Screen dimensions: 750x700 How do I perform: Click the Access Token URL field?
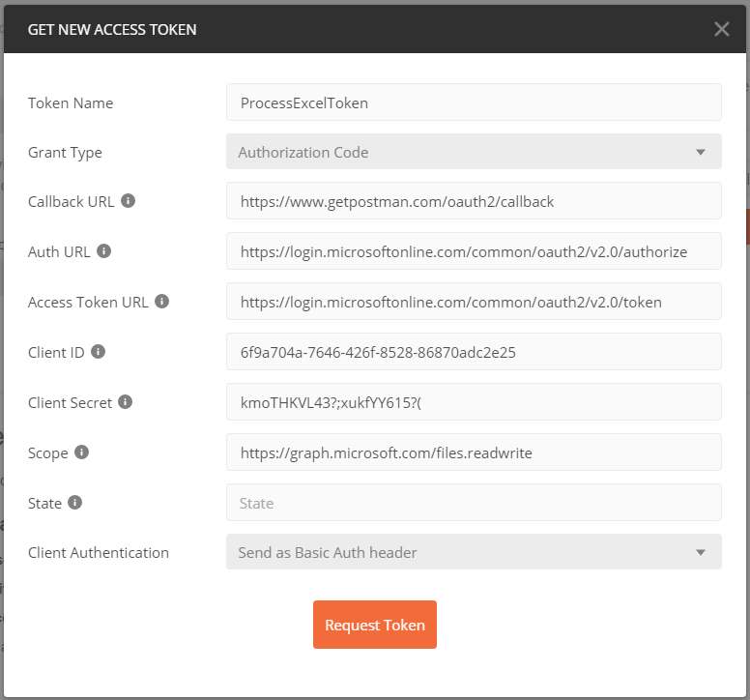coord(474,302)
